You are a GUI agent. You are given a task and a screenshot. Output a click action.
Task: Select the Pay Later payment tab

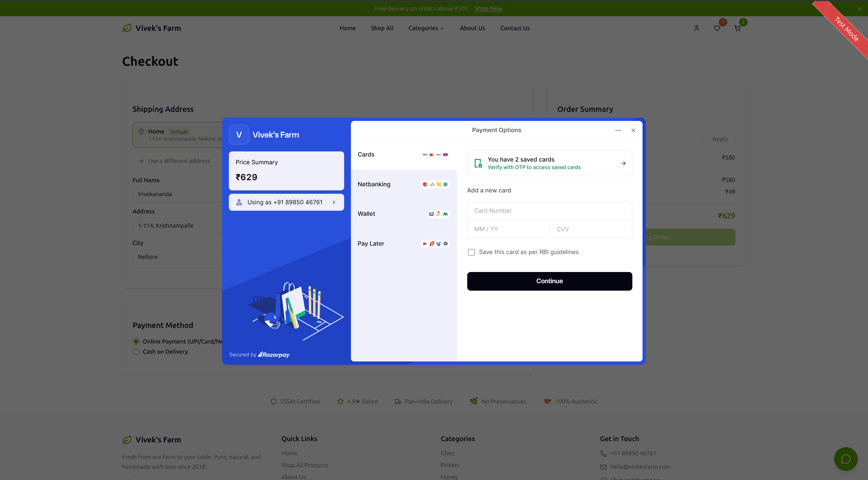[x=403, y=244]
